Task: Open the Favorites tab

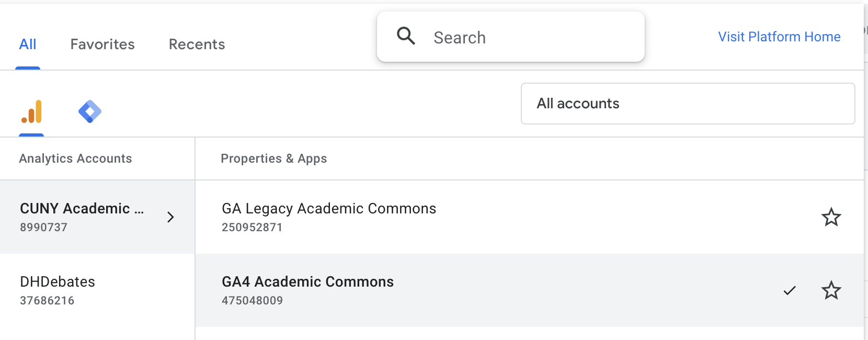Action: [102, 44]
